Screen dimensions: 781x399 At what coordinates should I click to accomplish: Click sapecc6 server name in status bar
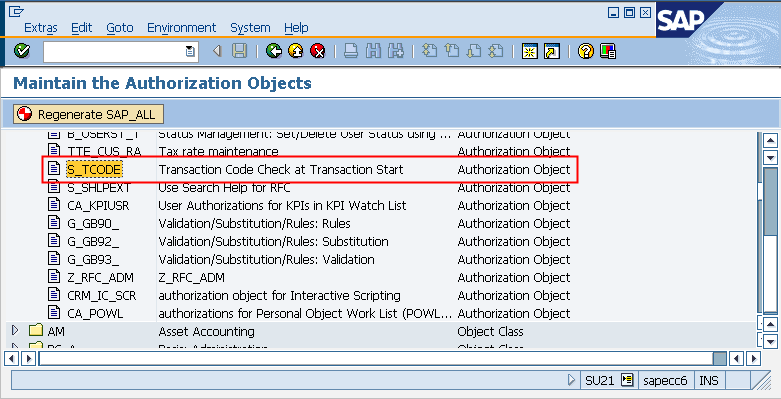[x=665, y=381]
